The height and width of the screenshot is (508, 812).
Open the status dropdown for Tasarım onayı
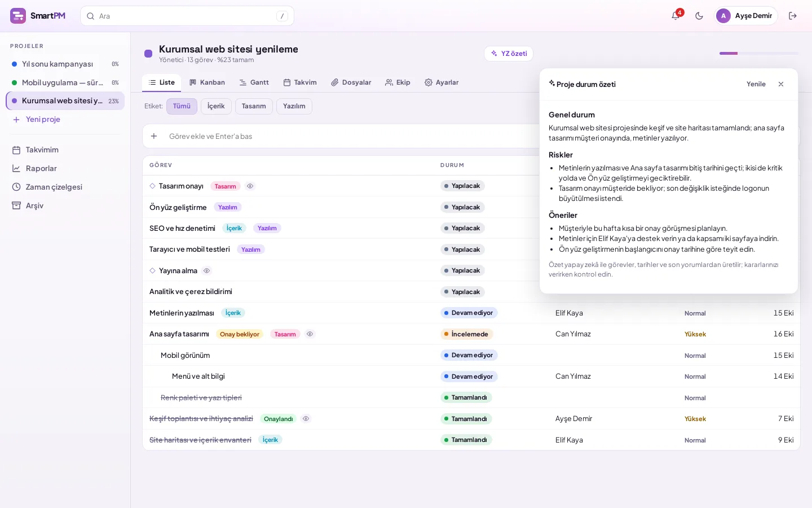[462, 186]
